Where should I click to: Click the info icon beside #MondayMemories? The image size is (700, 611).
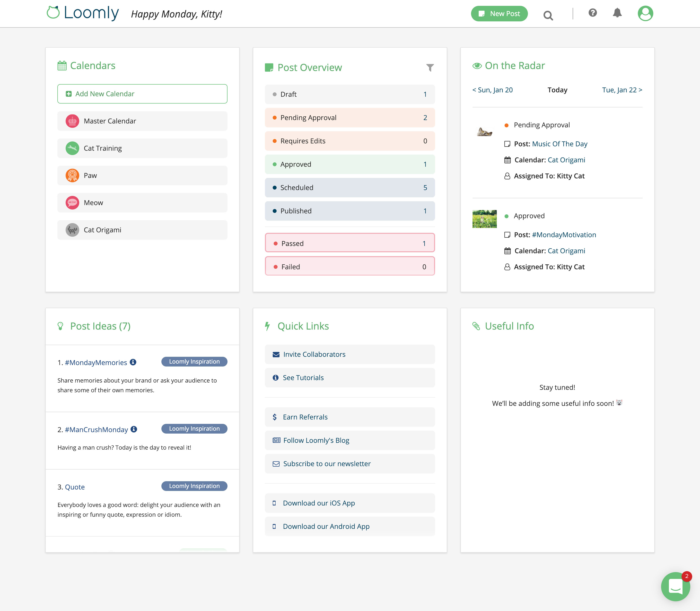[x=133, y=362]
